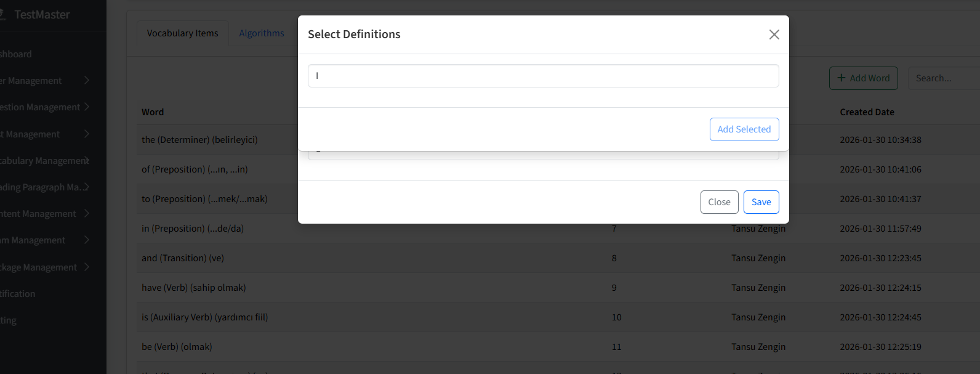The height and width of the screenshot is (374, 980).
Task: Click the plus Add Word button
Action: pyautogui.click(x=863, y=78)
